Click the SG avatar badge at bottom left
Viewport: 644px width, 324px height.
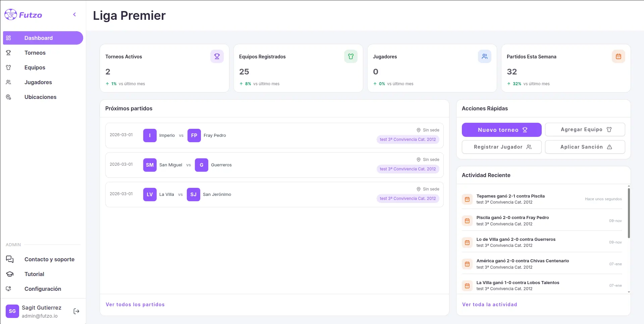[12, 311]
